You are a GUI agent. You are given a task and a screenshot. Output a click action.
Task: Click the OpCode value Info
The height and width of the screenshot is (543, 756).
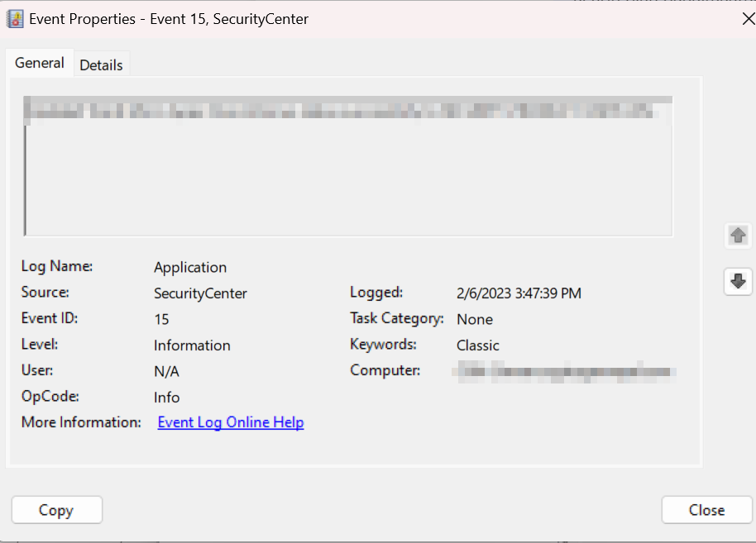coord(166,397)
